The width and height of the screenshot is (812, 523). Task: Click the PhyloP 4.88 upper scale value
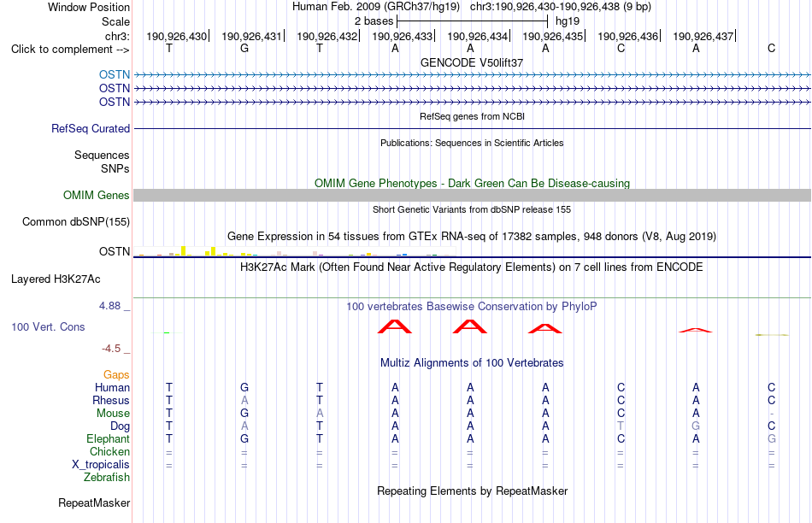[x=109, y=306]
